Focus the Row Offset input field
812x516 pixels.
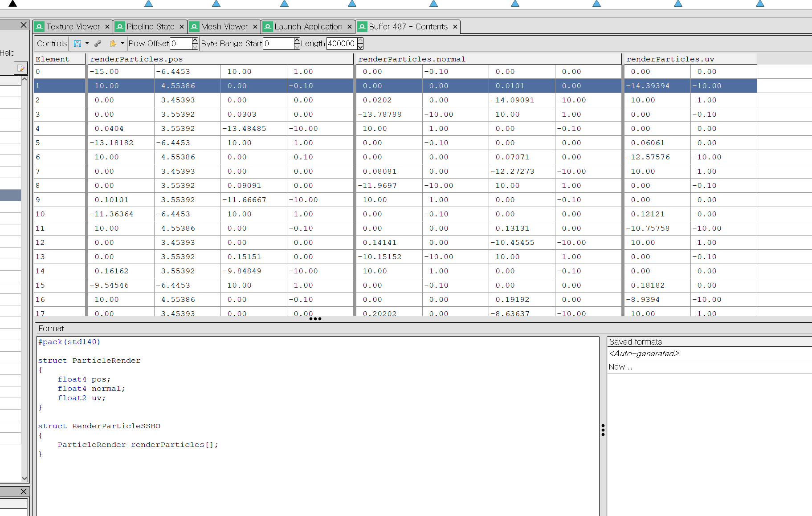point(181,43)
